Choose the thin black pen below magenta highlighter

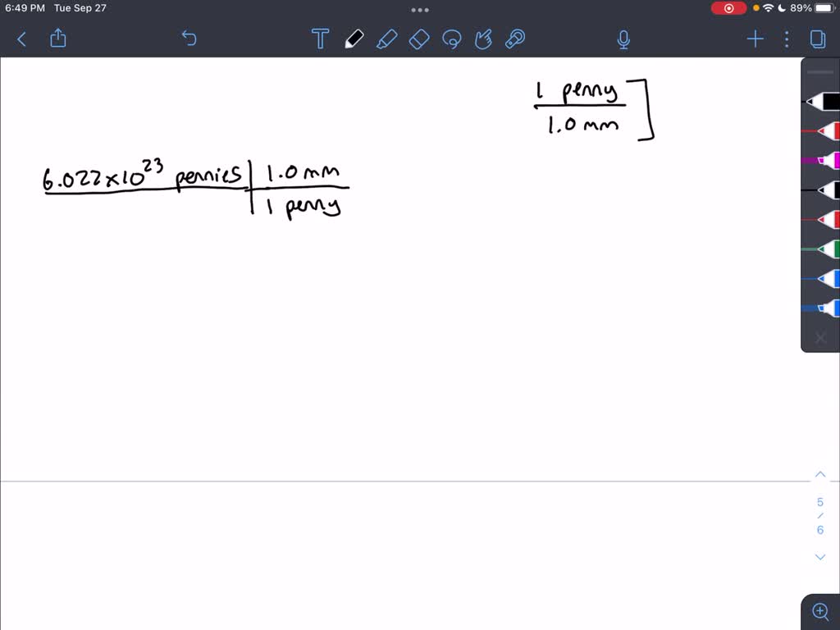[820, 190]
